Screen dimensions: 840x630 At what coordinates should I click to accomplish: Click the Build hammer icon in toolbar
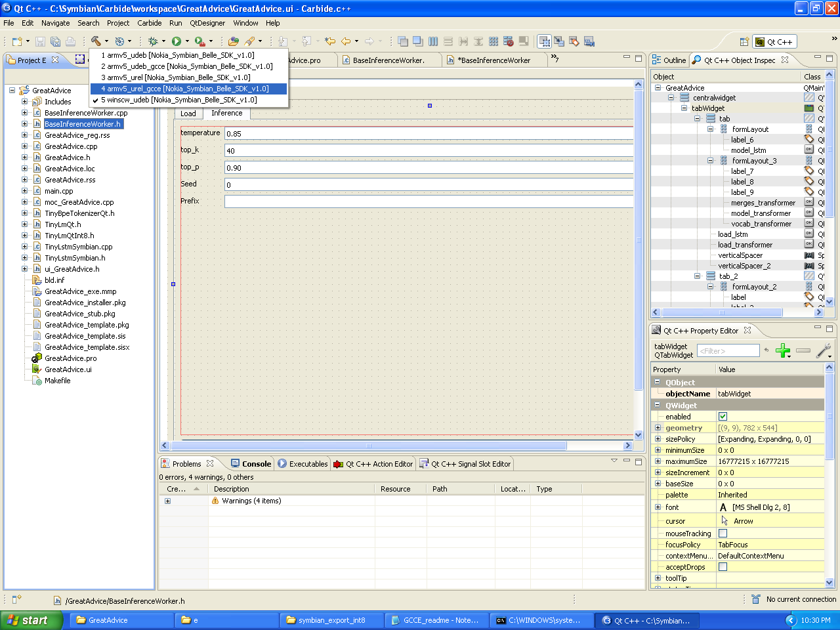(x=96, y=41)
